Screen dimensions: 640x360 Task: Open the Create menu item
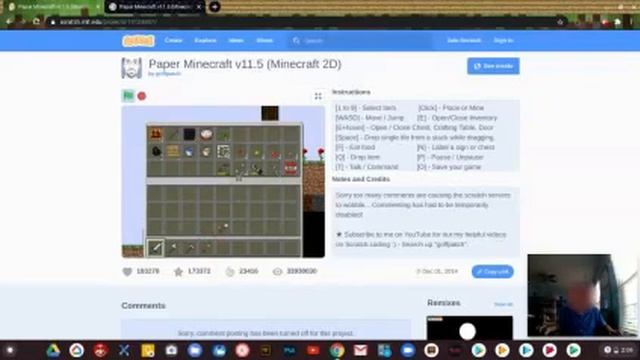tap(173, 40)
